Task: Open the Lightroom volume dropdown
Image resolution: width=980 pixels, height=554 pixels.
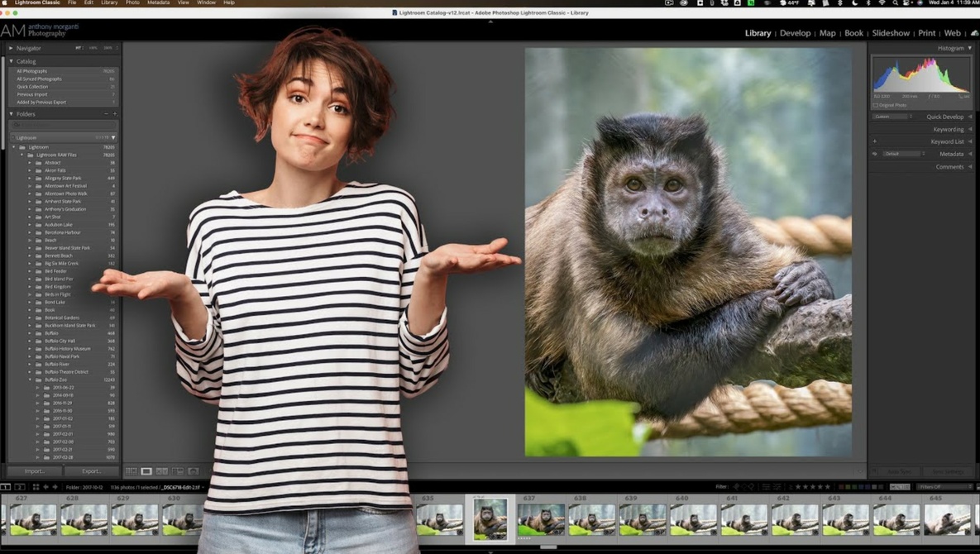Action: point(113,137)
